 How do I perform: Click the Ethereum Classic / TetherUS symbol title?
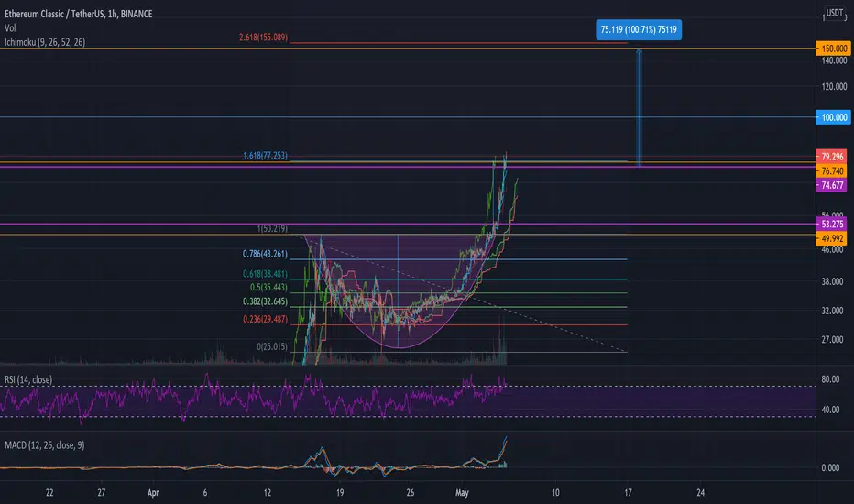coord(79,14)
